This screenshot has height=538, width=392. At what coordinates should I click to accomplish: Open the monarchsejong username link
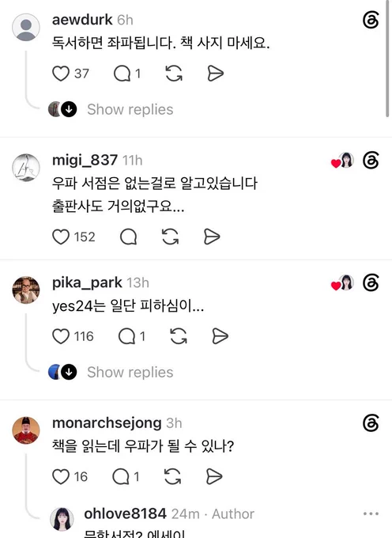click(x=107, y=422)
